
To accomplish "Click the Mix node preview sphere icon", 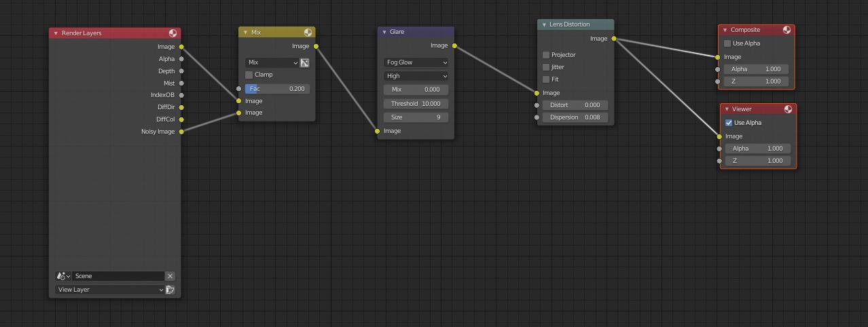I will coord(308,33).
